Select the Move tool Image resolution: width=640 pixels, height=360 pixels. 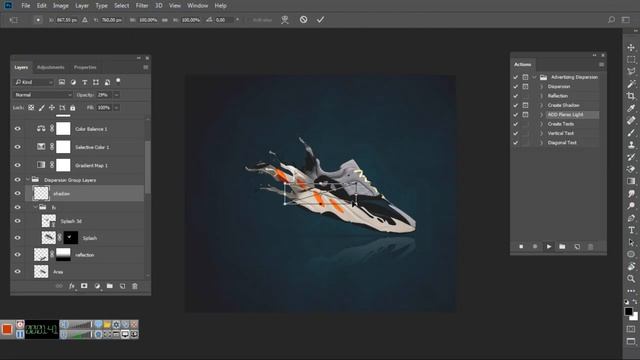click(x=631, y=48)
